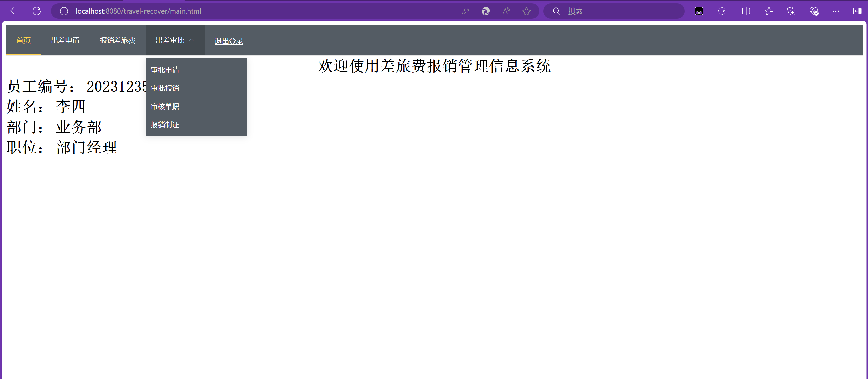
Task: Select 审批报销 from the dropdown
Action: [x=165, y=88]
